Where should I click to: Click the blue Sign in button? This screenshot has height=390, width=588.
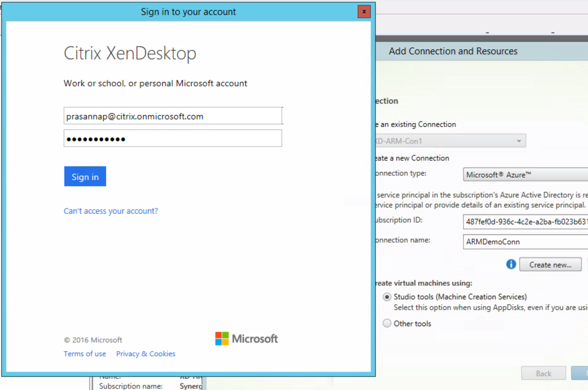coord(85,177)
